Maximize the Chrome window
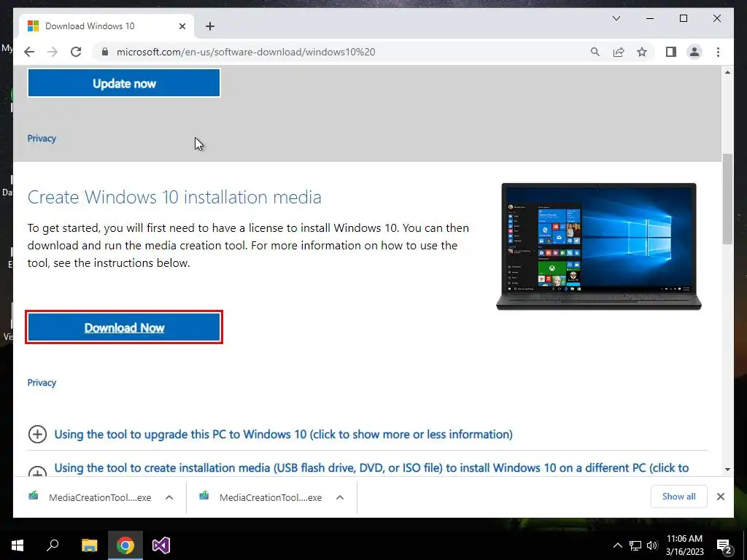This screenshot has width=747, height=560. [683, 18]
